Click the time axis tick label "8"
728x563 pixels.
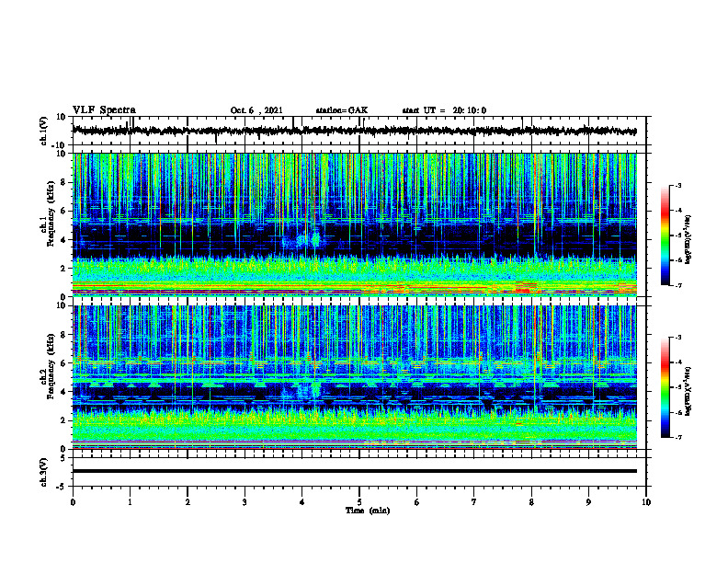pos(531,502)
